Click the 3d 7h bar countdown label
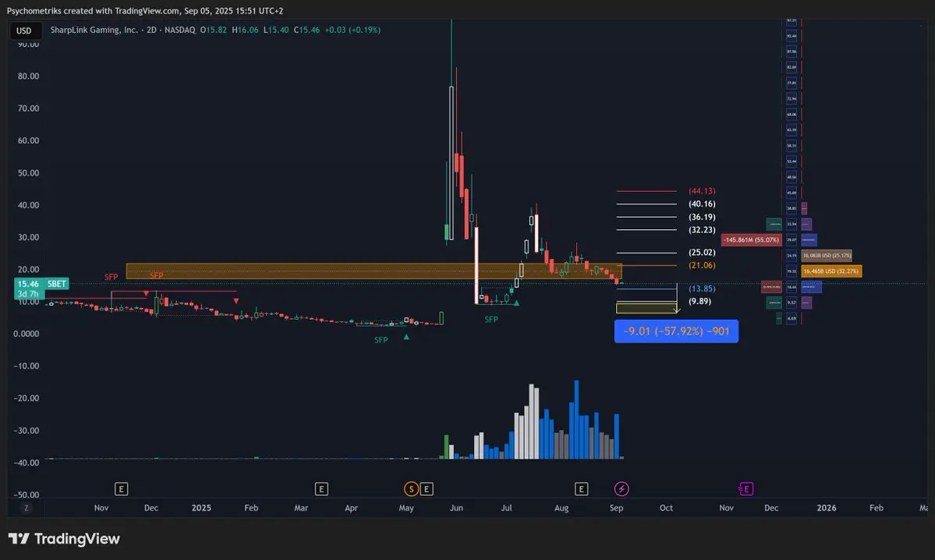Image resolution: width=935 pixels, height=560 pixels. coord(28,294)
